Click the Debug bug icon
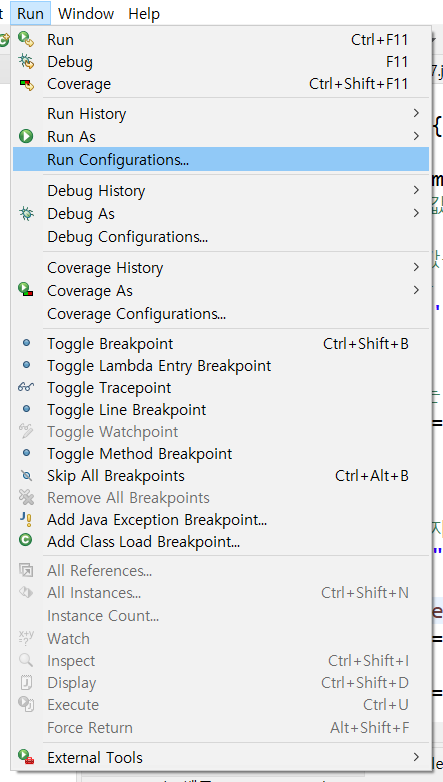Image resolution: width=443 pixels, height=782 pixels. pyautogui.click(x=25, y=61)
